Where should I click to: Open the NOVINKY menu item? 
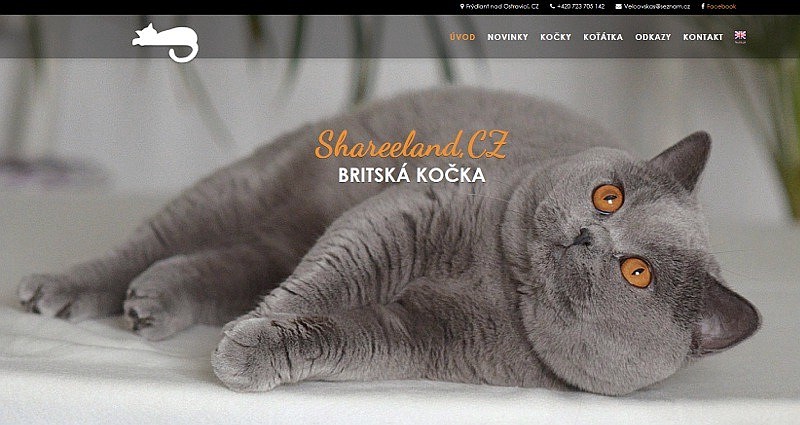click(x=508, y=37)
